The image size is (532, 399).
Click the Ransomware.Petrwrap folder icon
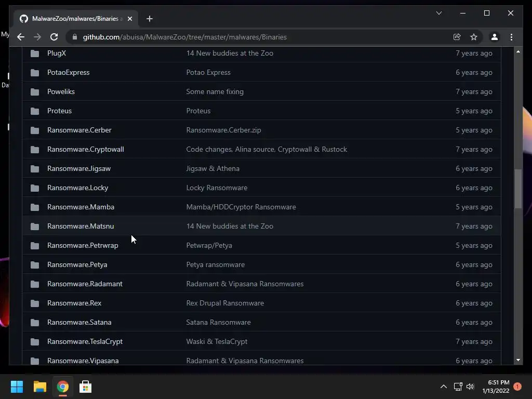(x=35, y=246)
